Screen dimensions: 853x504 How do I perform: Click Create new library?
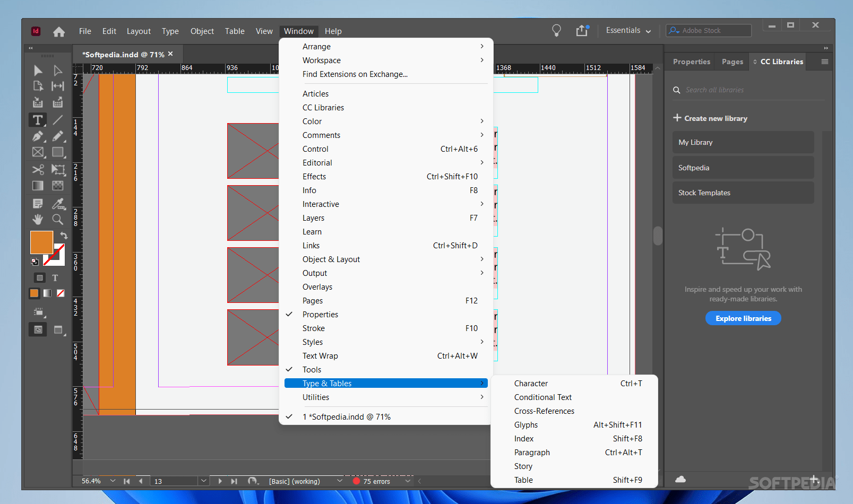(710, 118)
